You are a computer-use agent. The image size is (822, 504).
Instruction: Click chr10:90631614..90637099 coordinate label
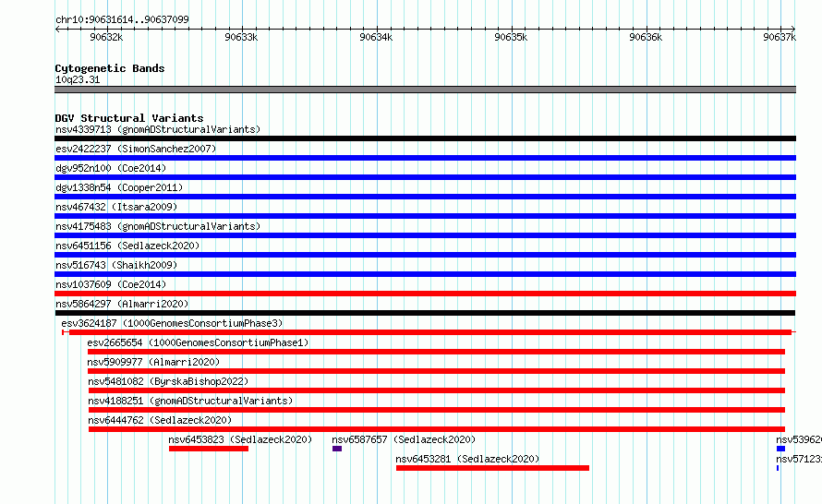122,19
